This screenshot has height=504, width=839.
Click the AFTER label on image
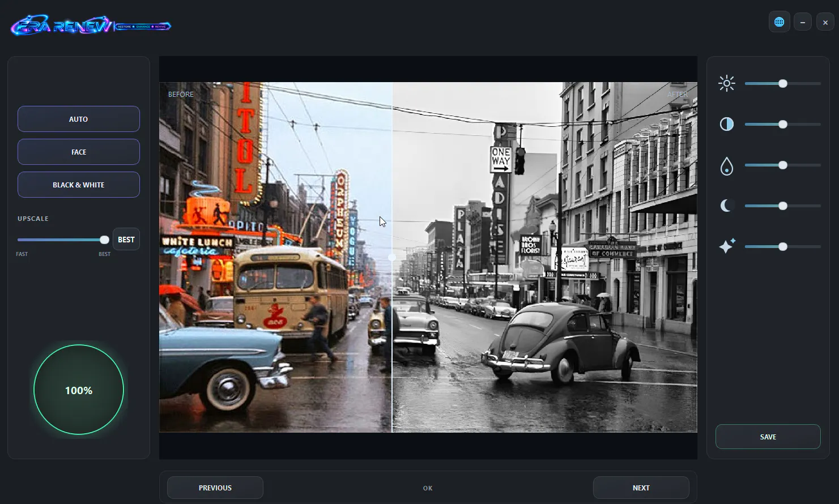click(678, 95)
